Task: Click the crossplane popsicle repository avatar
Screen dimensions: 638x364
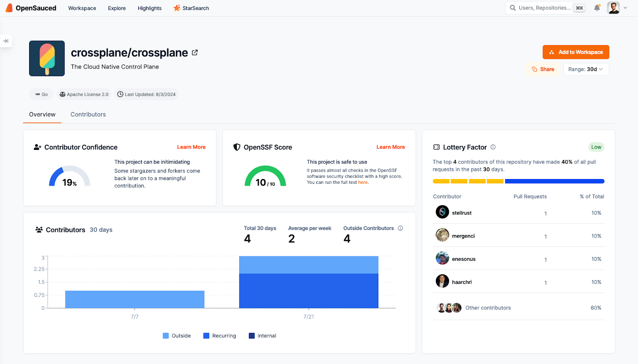Action: pyautogui.click(x=46, y=58)
